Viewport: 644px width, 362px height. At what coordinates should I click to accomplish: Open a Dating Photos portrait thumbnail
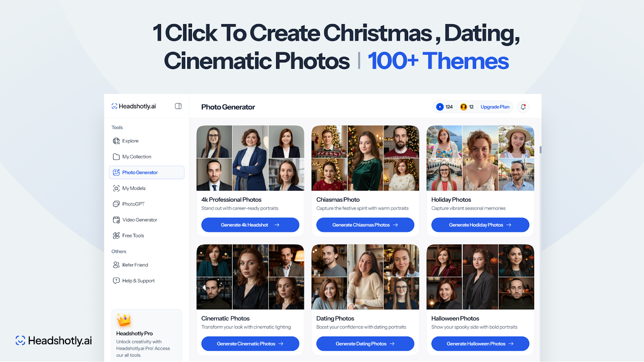[365, 277]
